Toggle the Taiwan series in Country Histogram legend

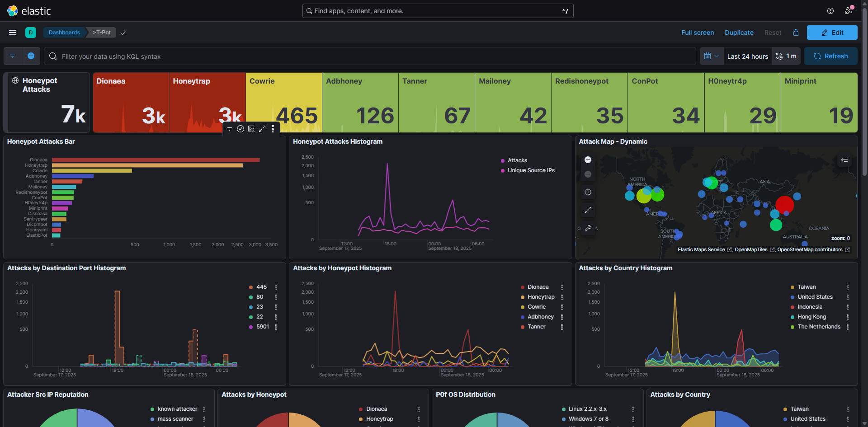click(x=807, y=287)
